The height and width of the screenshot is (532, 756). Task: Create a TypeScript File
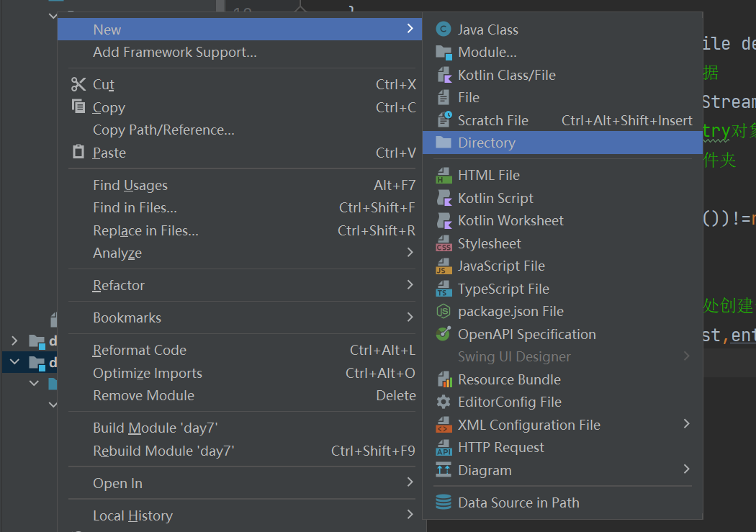pos(504,289)
